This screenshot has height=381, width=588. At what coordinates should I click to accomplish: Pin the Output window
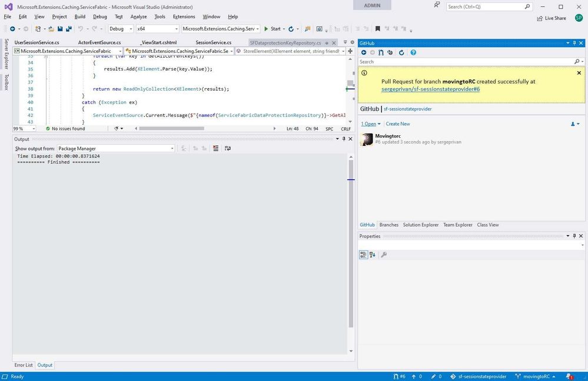(344, 139)
